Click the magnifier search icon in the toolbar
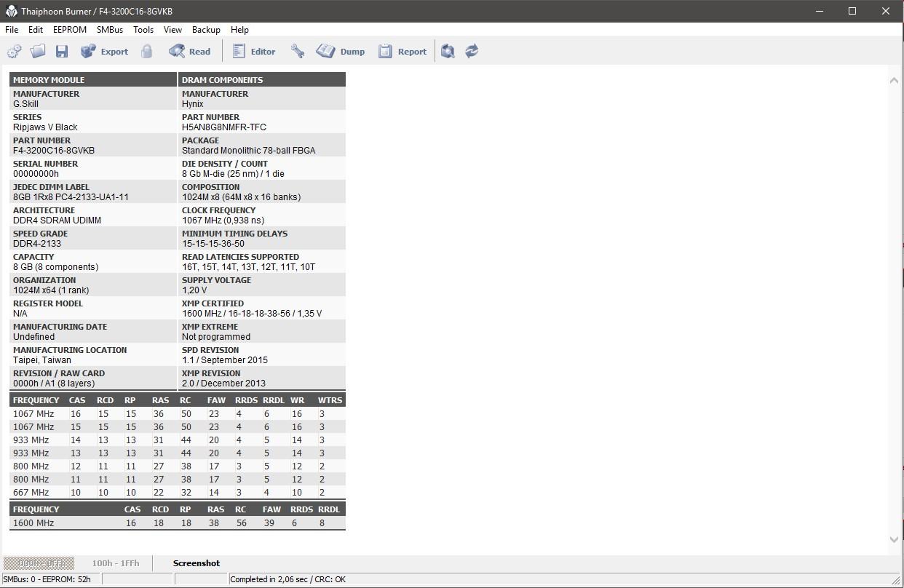This screenshot has width=904, height=588. point(448,51)
